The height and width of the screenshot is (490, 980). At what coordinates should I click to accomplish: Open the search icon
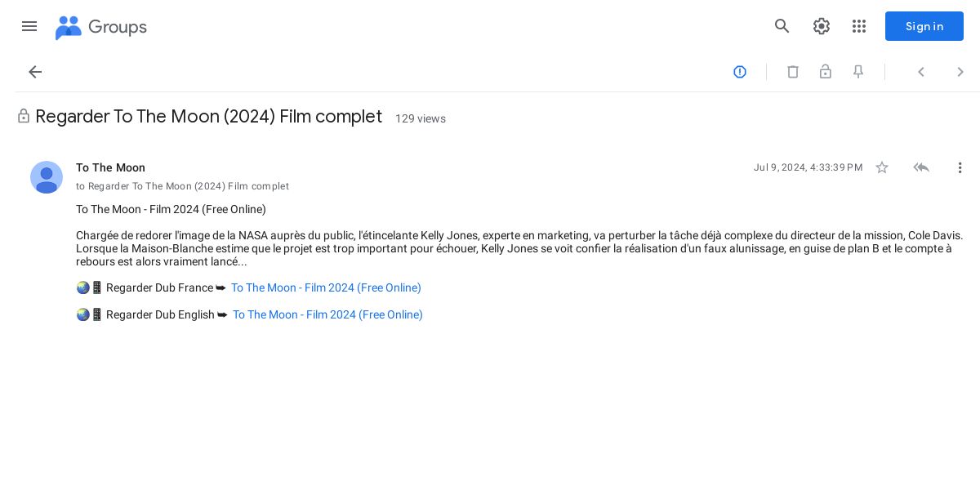tap(782, 26)
